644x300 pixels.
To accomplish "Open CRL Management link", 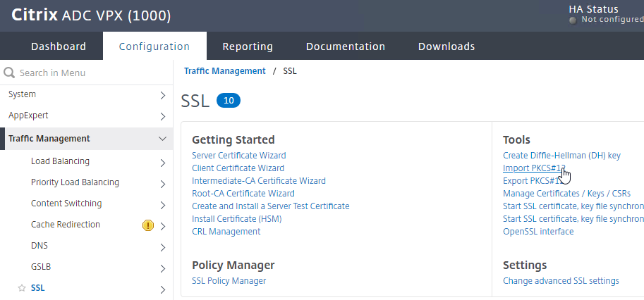I will 226,232.
